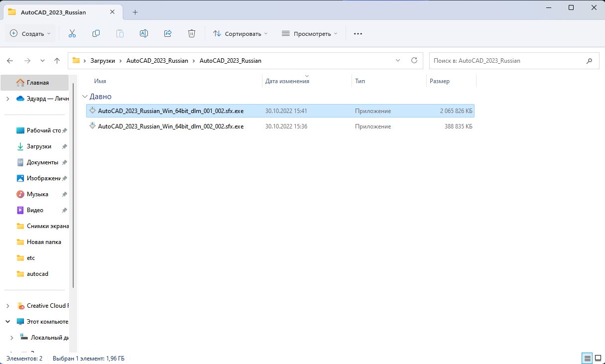The image size is (605, 364).
Task: Click the Delete trash can icon
Action: 192,33
